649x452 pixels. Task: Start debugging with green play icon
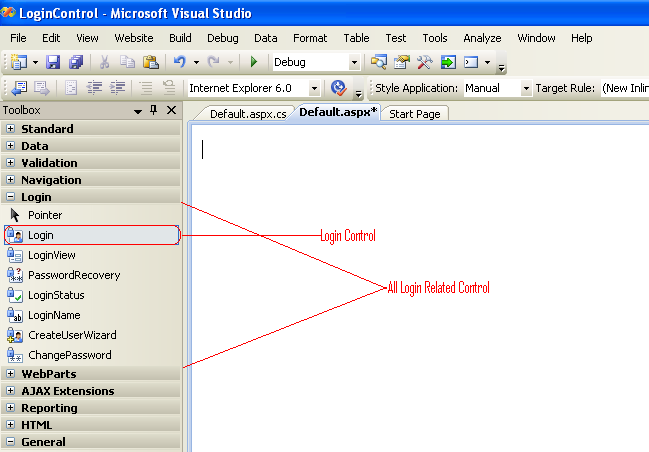[254, 62]
